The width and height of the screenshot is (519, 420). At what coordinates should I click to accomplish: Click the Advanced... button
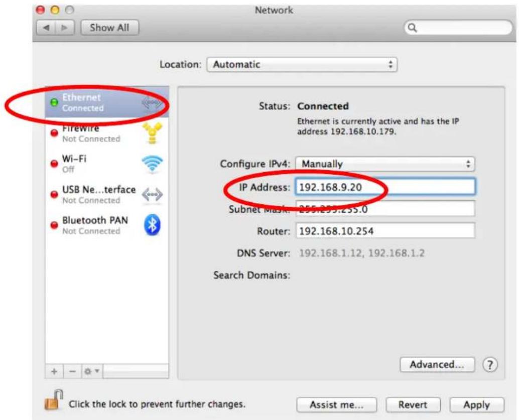pos(437,365)
